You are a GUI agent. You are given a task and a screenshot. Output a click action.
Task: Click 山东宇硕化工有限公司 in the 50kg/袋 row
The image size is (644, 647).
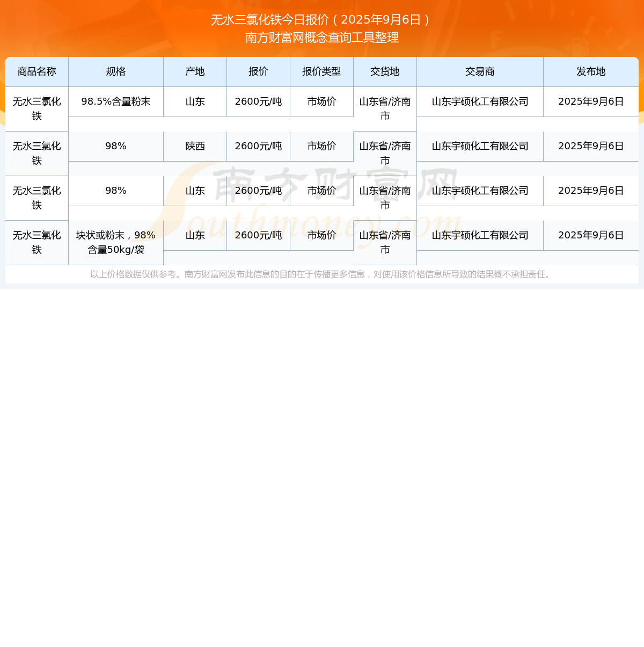(480, 235)
